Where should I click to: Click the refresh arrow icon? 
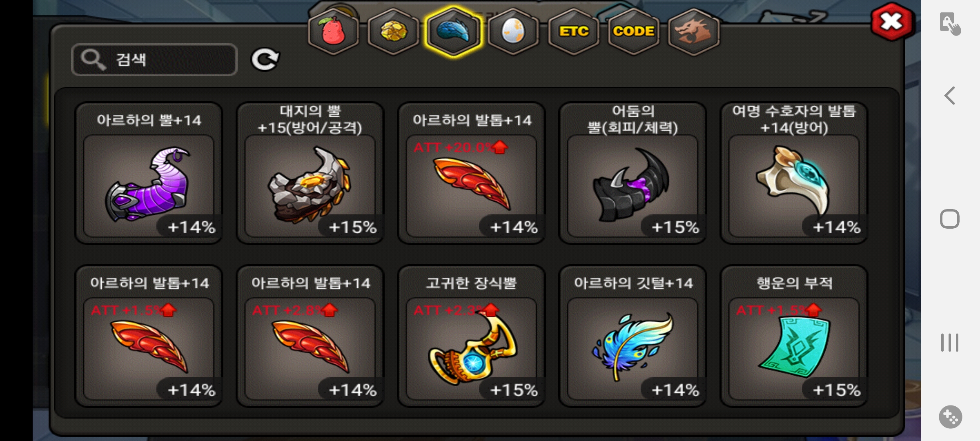[x=265, y=60]
